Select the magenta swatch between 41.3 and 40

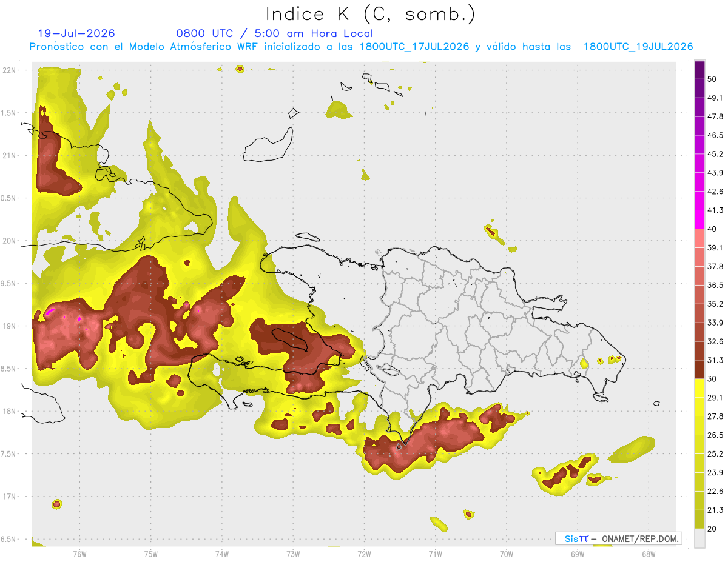(x=700, y=219)
